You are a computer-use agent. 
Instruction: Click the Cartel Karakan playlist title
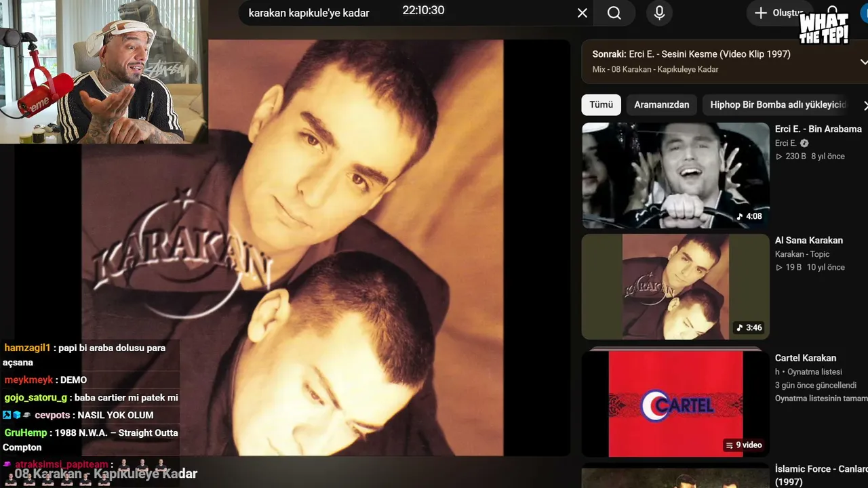coord(806,358)
